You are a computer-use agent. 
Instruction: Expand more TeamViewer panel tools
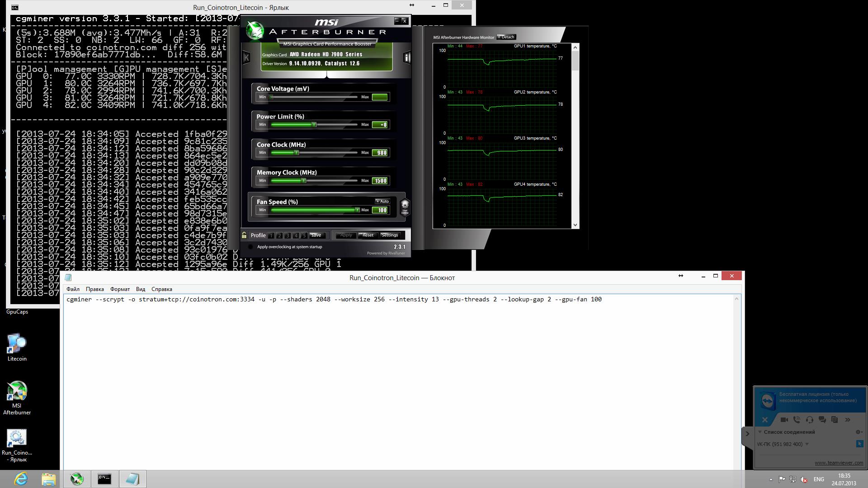point(848,420)
